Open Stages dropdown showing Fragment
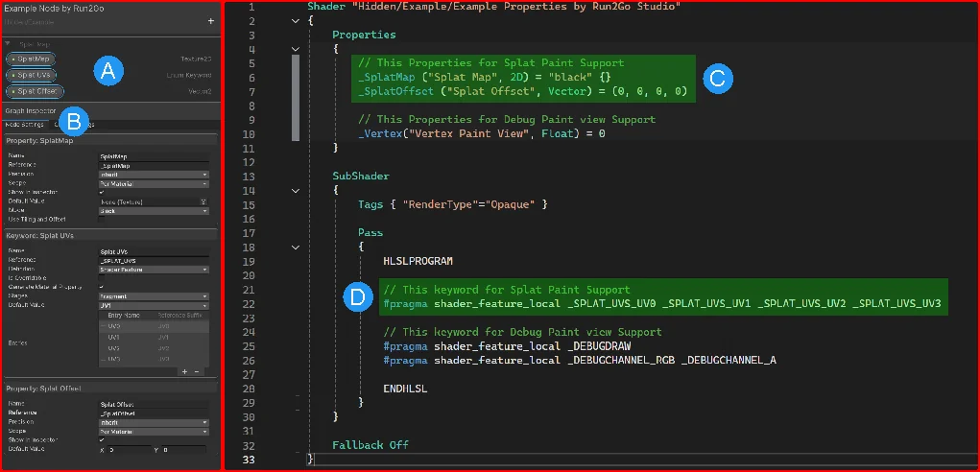This screenshot has height=472, width=980. [154, 295]
